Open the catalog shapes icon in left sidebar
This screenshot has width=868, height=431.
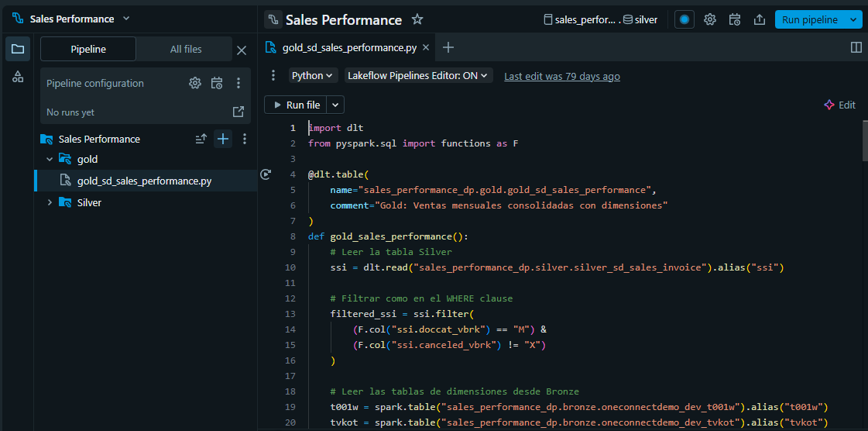(x=18, y=77)
